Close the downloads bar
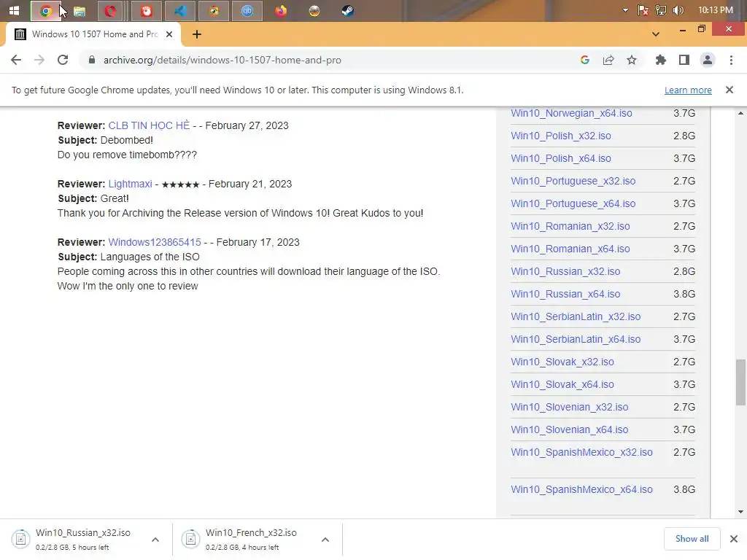The width and height of the screenshot is (747, 560). (x=734, y=539)
